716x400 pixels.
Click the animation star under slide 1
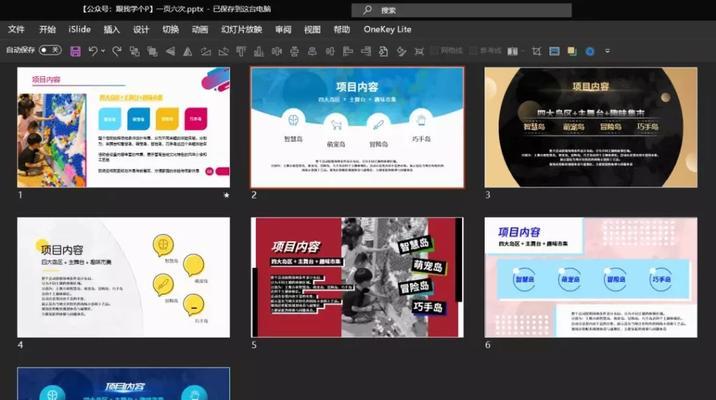pos(226,195)
